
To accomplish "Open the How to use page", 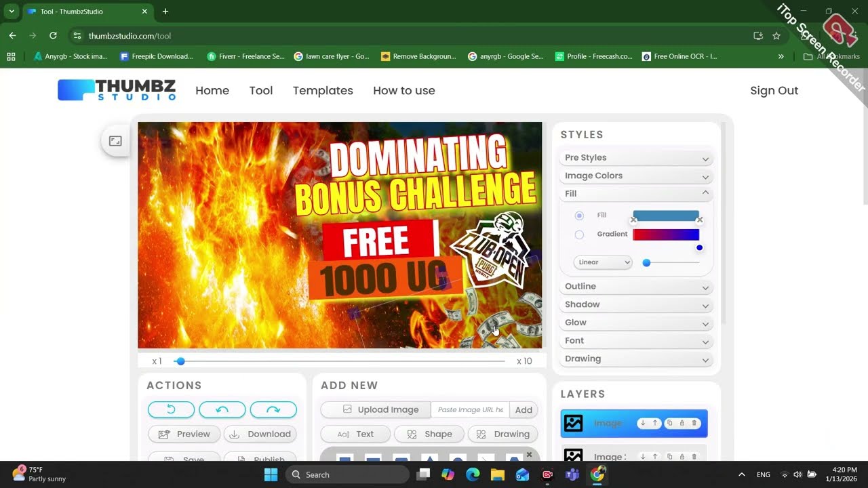I will click(404, 90).
